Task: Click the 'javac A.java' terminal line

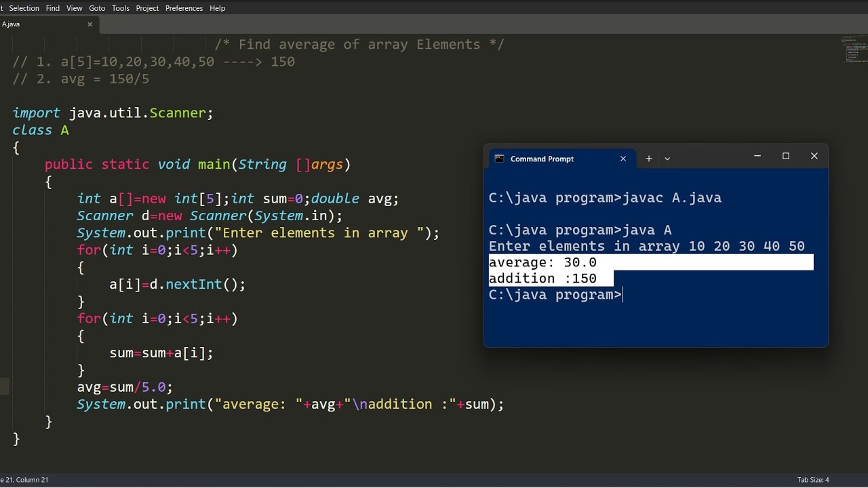Action: pos(605,198)
